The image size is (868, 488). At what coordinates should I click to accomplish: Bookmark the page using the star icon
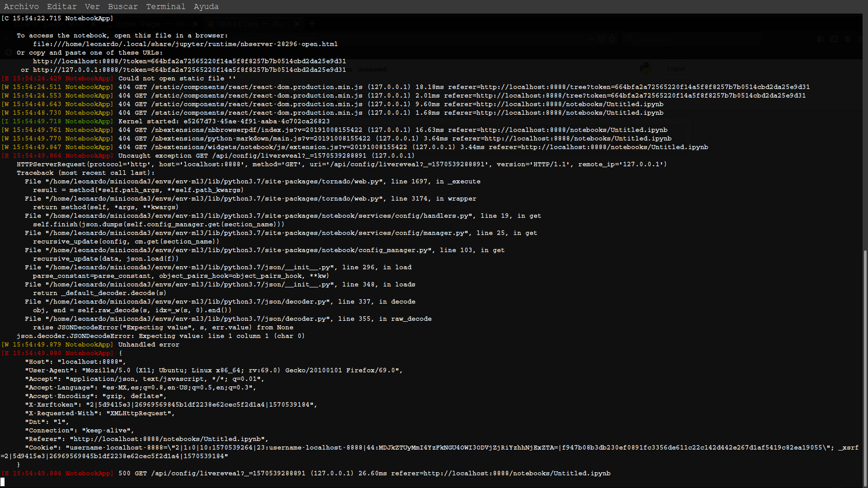(x=613, y=39)
